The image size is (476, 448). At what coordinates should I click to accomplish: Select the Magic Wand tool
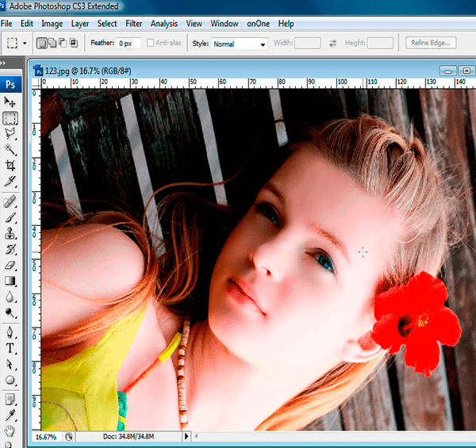tap(10, 150)
